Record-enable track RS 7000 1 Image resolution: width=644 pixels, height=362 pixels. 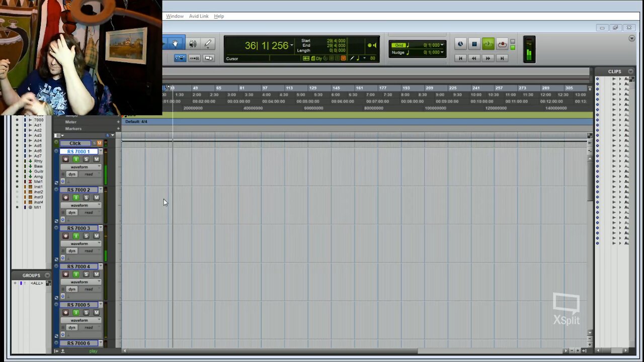65,159
